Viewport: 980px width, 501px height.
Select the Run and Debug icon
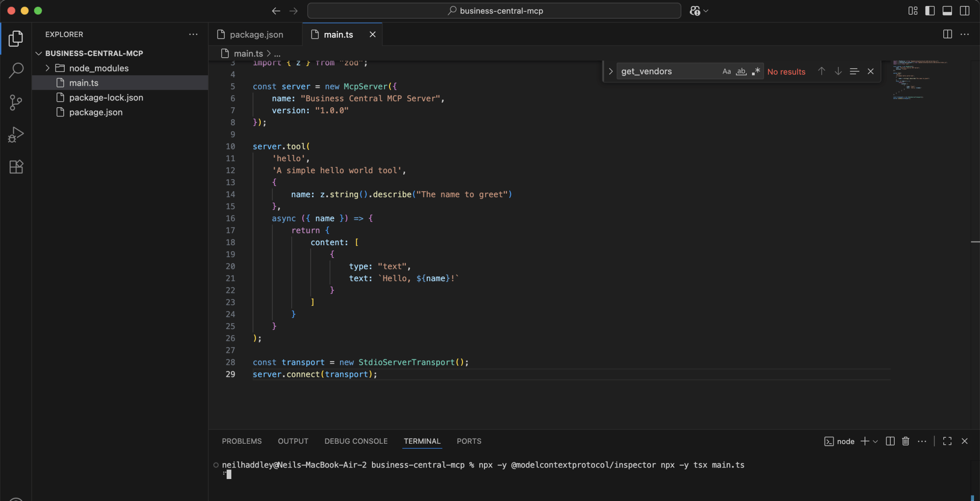(16, 135)
